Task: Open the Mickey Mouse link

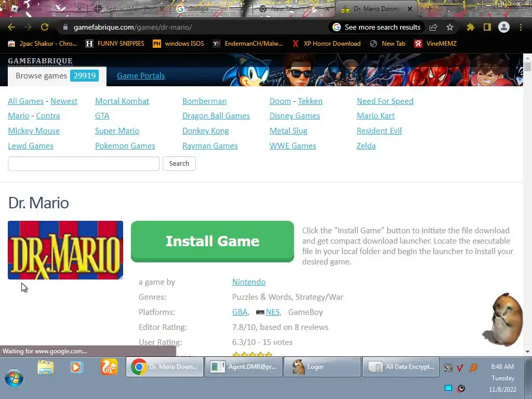Action: [x=34, y=130]
